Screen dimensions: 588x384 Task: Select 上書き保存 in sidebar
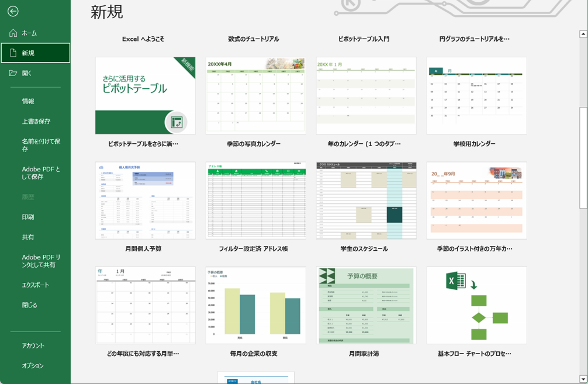coord(35,121)
